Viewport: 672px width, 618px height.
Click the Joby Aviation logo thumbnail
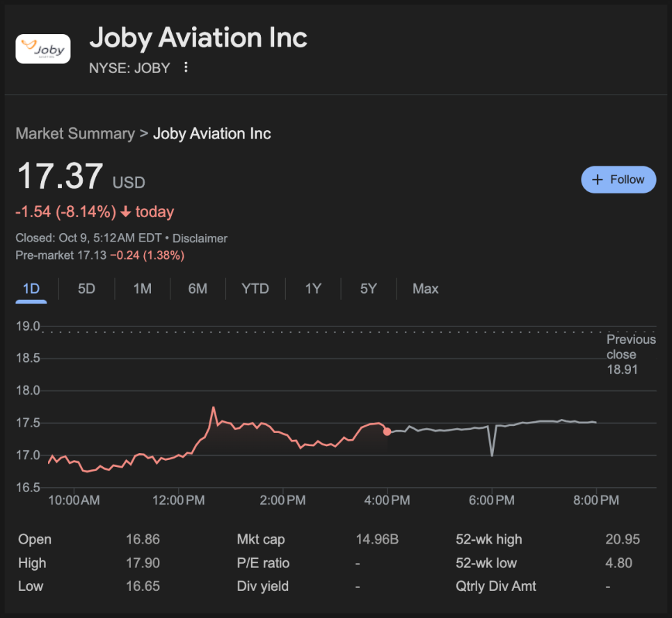point(43,49)
